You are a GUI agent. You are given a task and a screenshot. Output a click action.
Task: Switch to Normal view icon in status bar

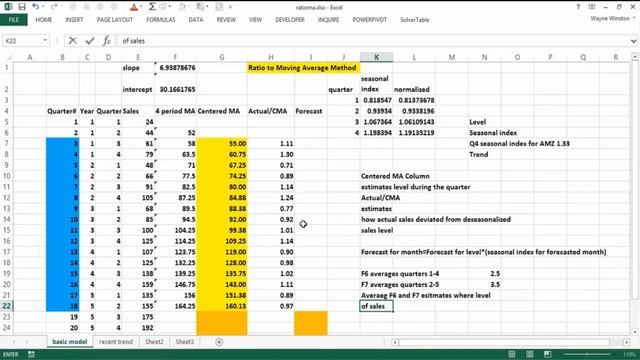[511, 354]
